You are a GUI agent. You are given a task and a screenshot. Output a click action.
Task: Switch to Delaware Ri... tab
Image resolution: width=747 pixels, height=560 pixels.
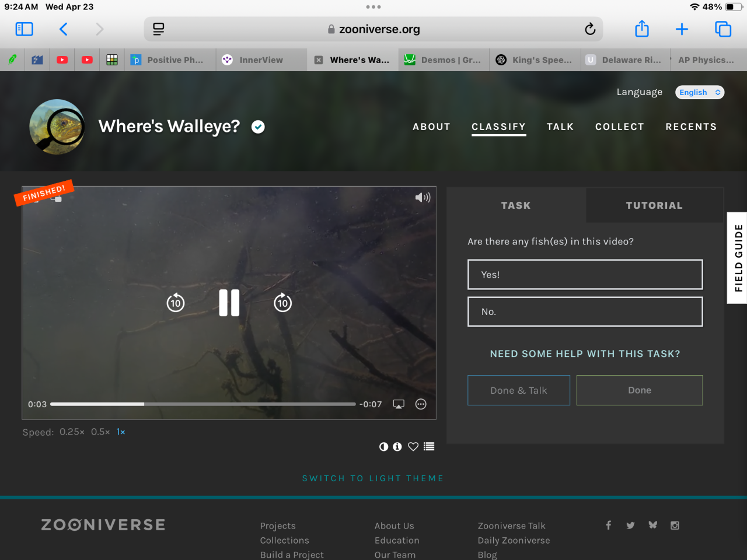pos(626,60)
